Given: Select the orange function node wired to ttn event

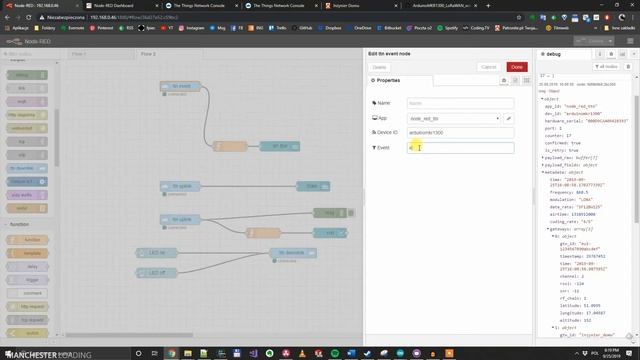Looking at the screenshot, I should (230, 146).
